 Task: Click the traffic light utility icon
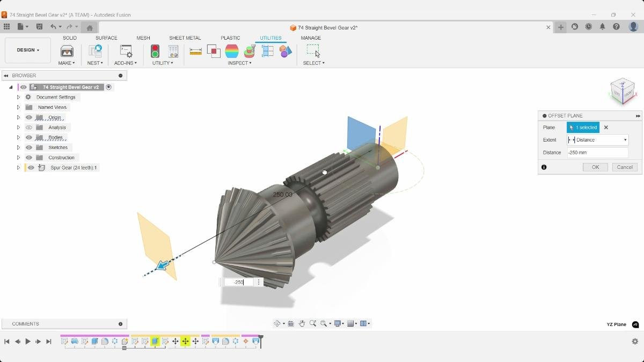pos(155,51)
